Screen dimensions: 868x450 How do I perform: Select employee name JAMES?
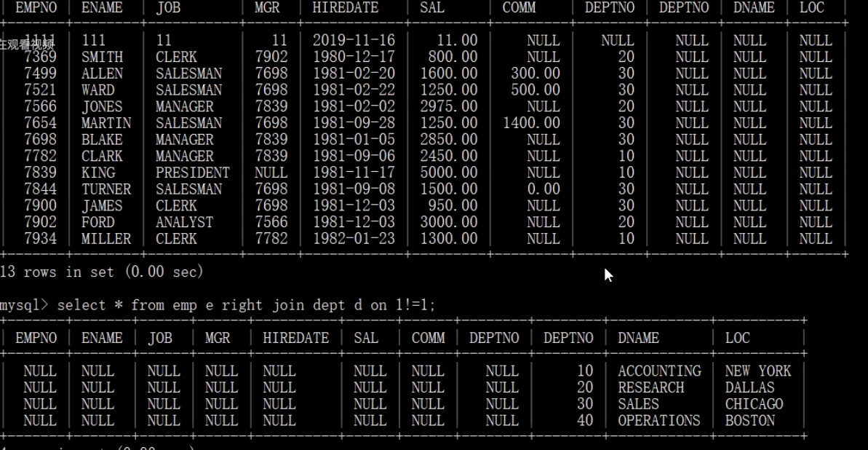pyautogui.click(x=103, y=205)
